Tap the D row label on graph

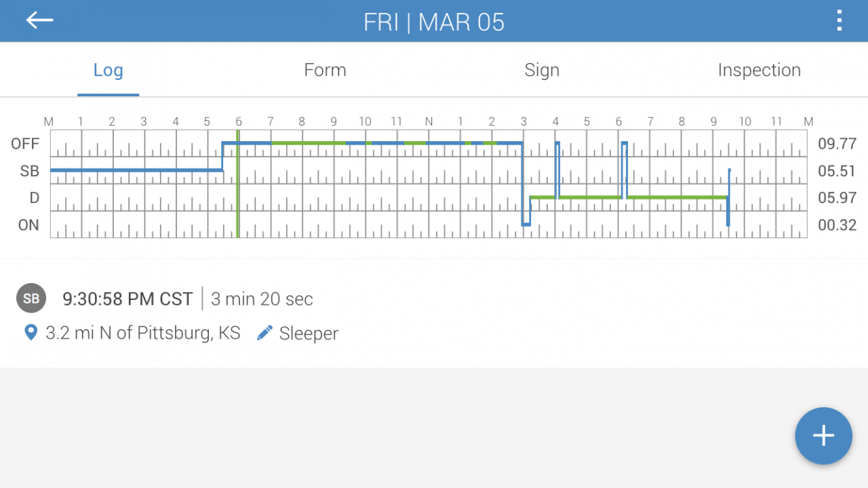tap(34, 198)
